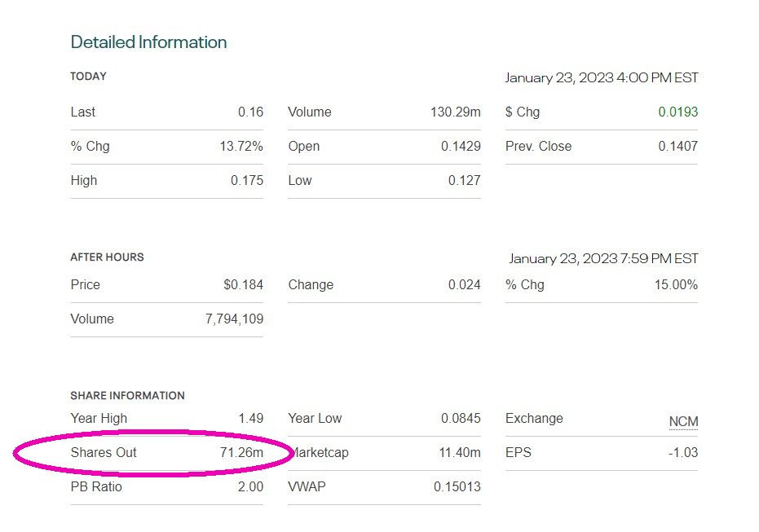This screenshot has height=532, width=759.
Task: Click the green $ Chg value 0.0193
Action: tap(678, 112)
